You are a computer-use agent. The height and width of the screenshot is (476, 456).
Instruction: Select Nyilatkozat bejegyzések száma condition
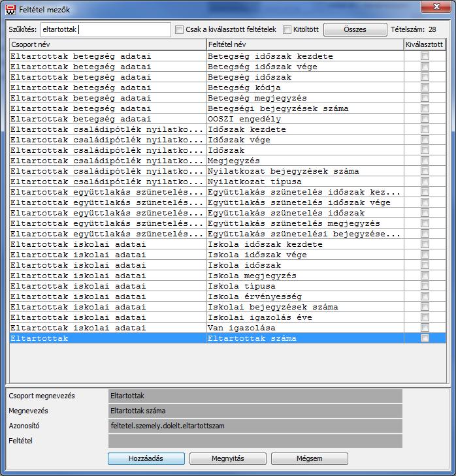coord(228,171)
